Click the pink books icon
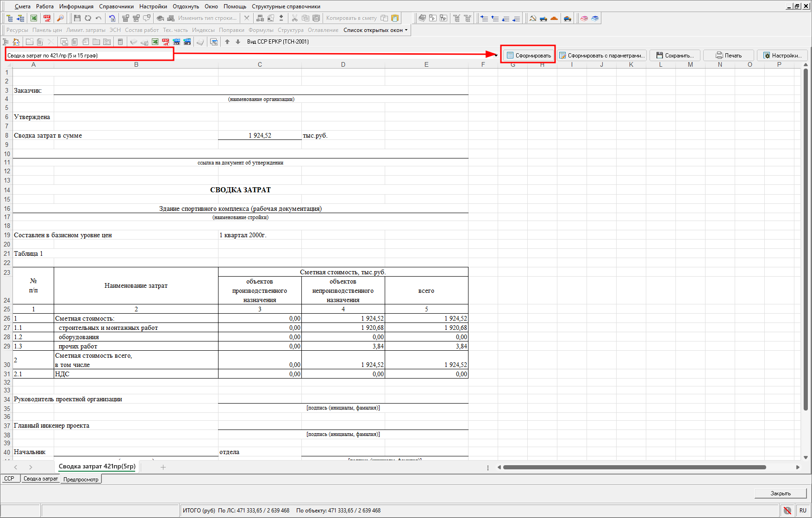Viewport: 812px width, 518px height. pos(584,18)
